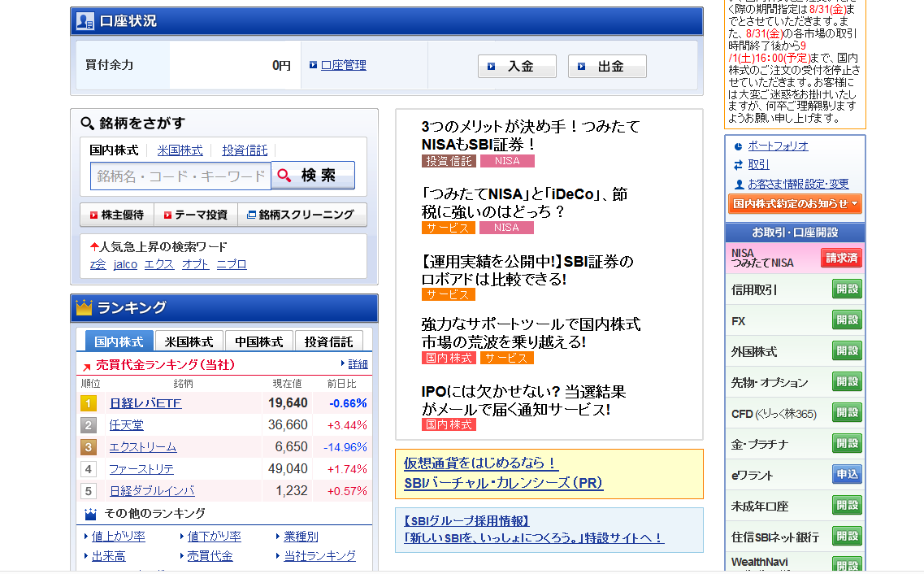Screen dimensions: 924x574
Task: Click 開設 button for 先物・オプション
Action: pyautogui.click(x=848, y=382)
